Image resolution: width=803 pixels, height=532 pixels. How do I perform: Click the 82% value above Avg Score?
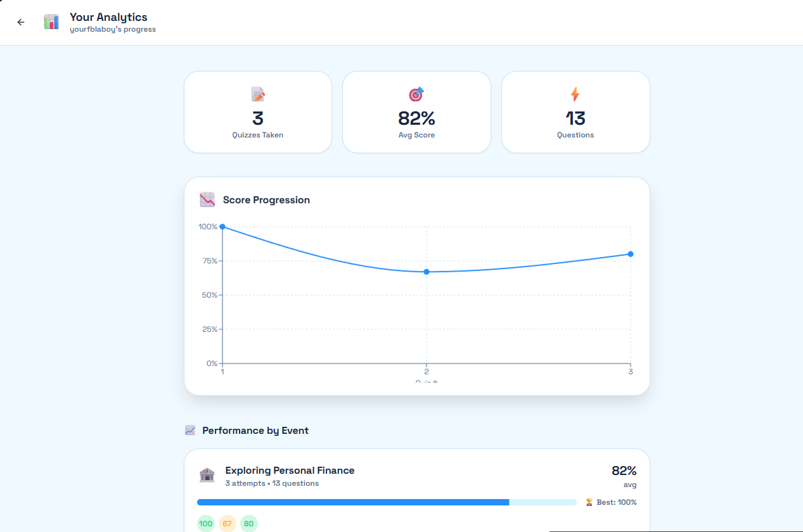[x=416, y=118]
